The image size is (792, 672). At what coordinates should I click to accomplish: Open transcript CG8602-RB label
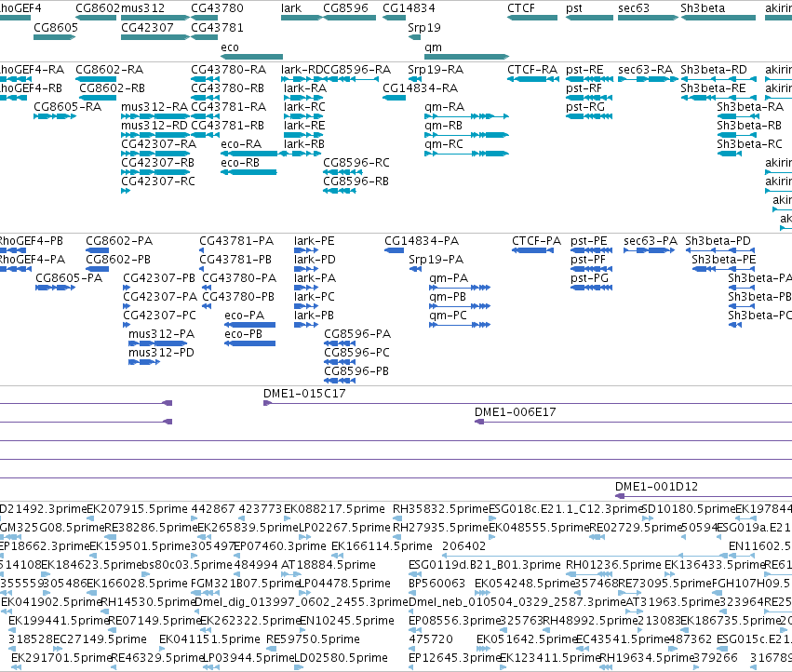(112, 88)
